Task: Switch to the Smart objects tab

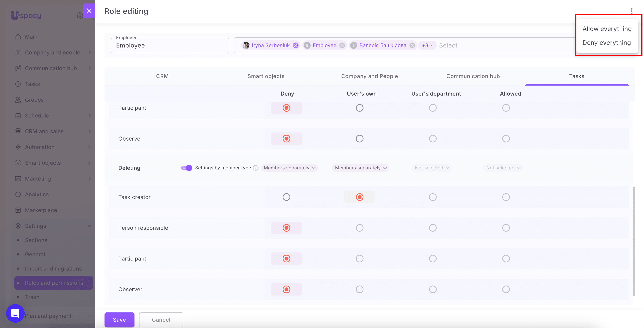Action: (266, 76)
